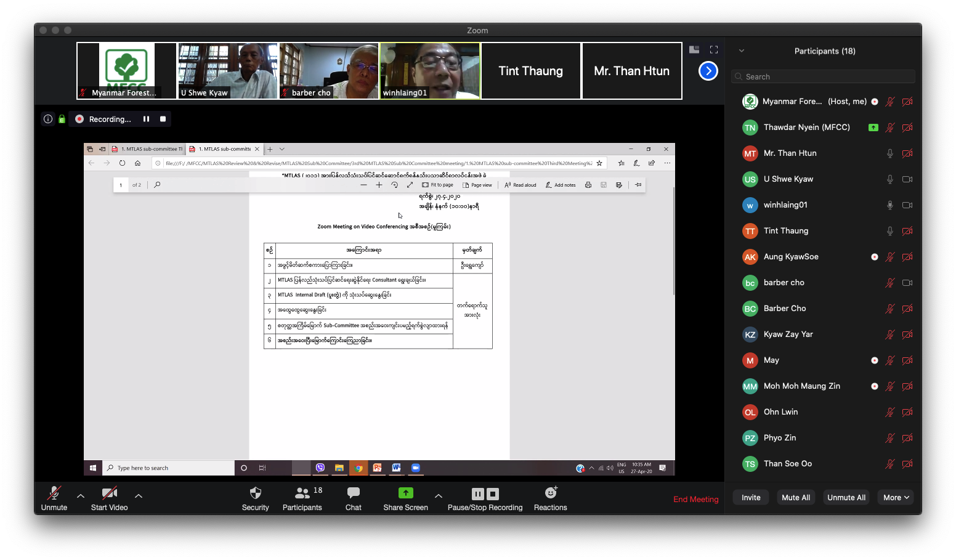Click the End Meeting link
The image size is (956, 560).
(695, 499)
